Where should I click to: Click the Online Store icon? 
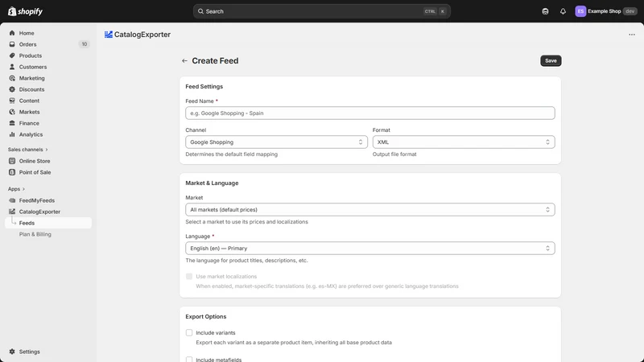pos(12,161)
